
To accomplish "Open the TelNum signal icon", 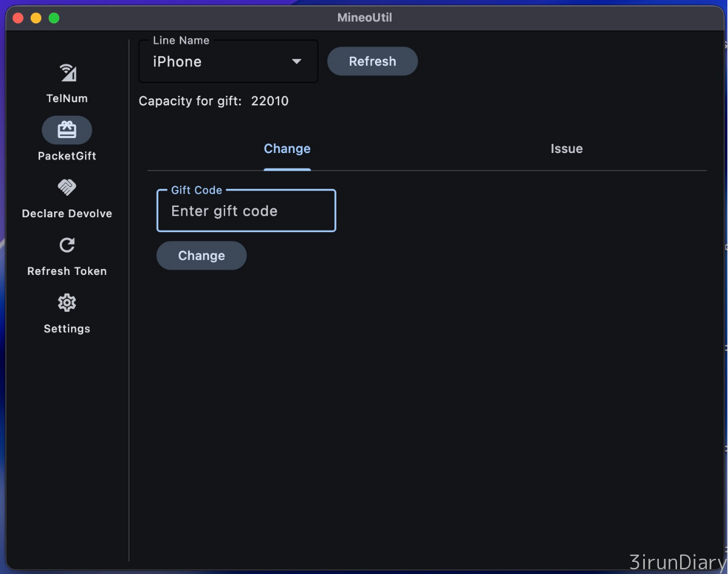I will point(67,73).
